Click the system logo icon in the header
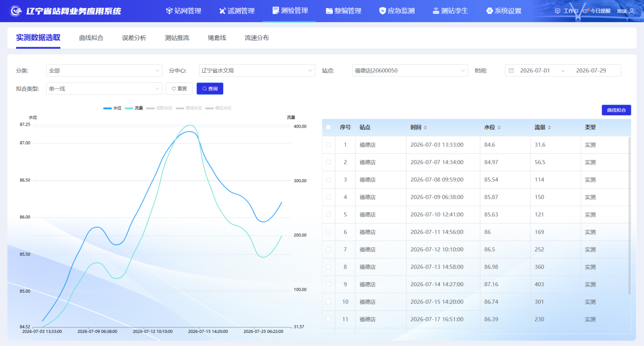The height and width of the screenshot is (346, 644). tap(16, 11)
